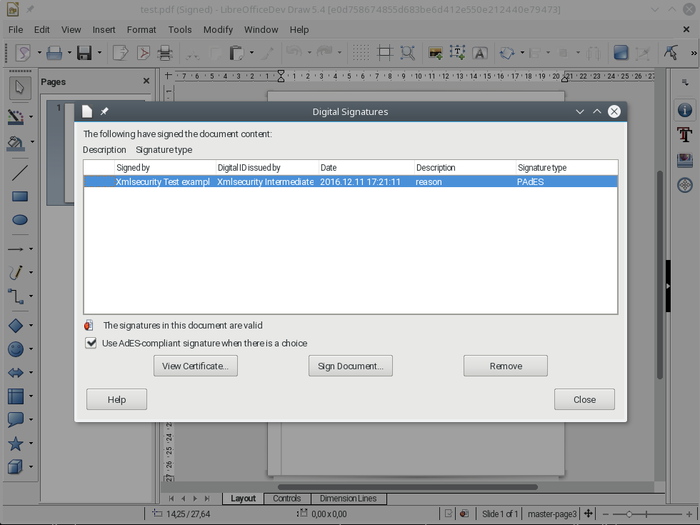Expand Stars and Banners dropdown arrow
The width and height of the screenshot is (700, 525).
coord(31,443)
